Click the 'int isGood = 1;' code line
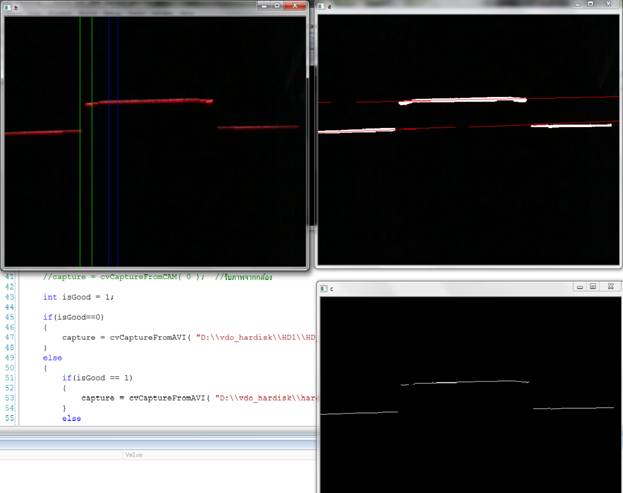 pyautogui.click(x=79, y=297)
